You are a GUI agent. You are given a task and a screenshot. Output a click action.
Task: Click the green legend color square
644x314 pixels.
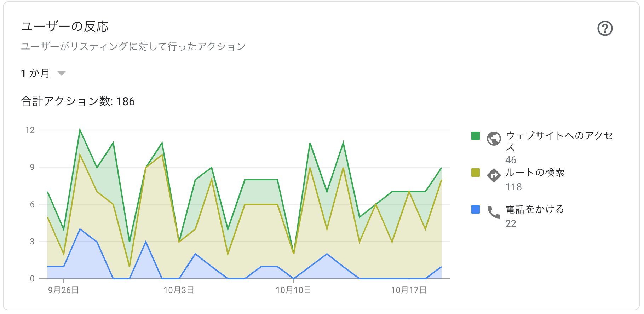[476, 136]
